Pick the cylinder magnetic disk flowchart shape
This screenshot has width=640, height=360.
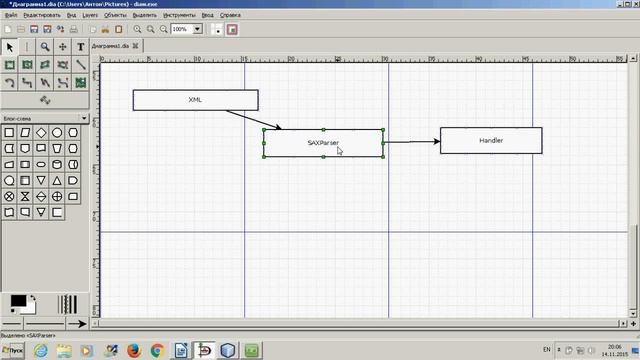click(57, 164)
